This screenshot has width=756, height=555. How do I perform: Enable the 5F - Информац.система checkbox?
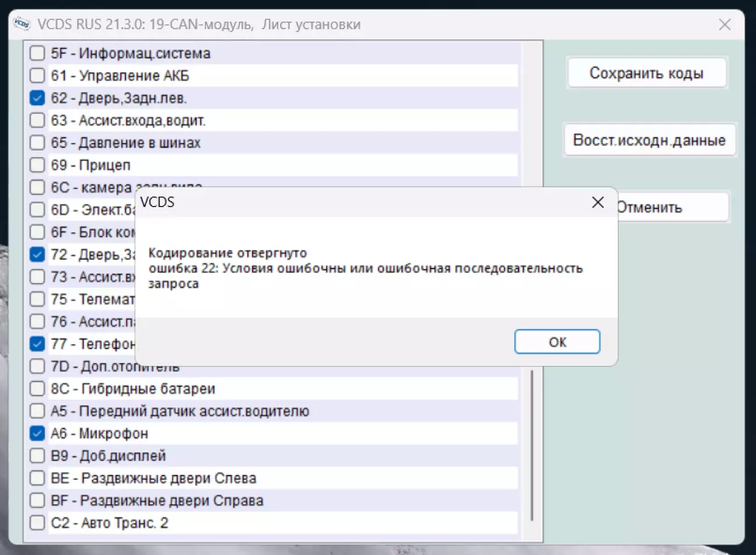pos(37,53)
